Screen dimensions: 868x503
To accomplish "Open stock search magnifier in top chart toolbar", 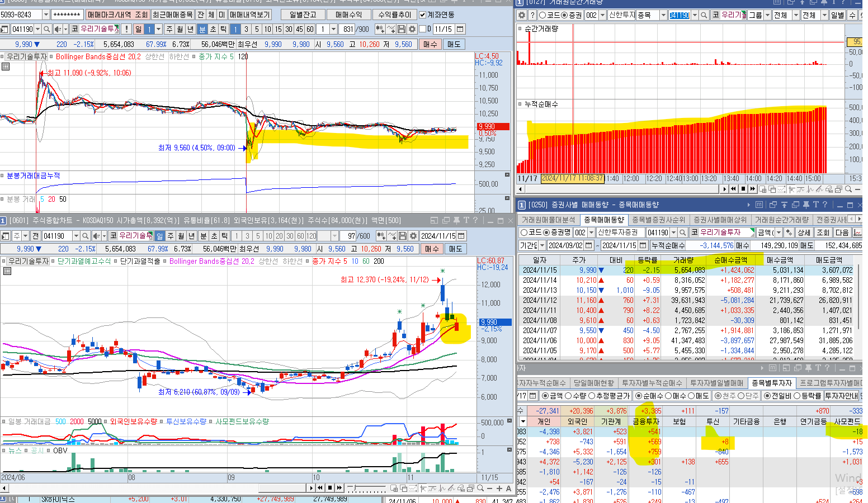I will point(47,29).
